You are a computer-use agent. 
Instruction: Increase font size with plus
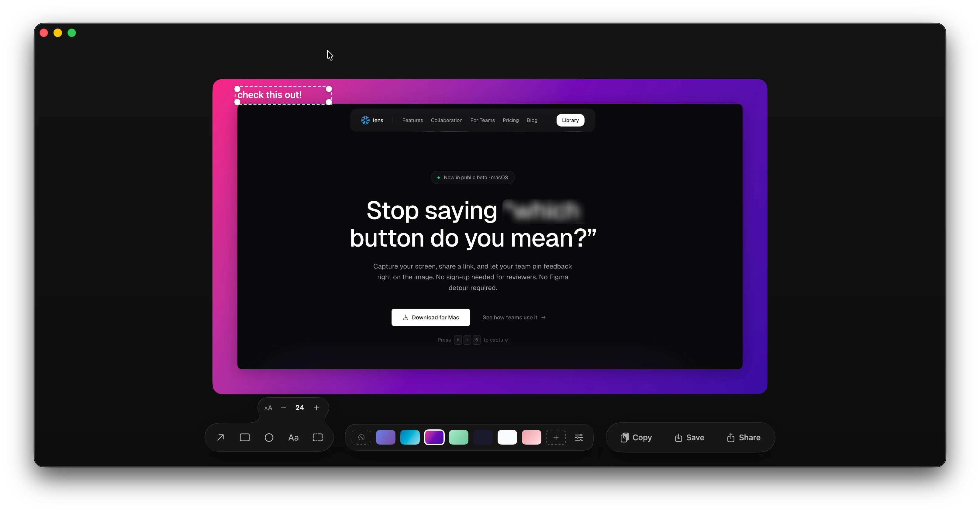coord(316,408)
